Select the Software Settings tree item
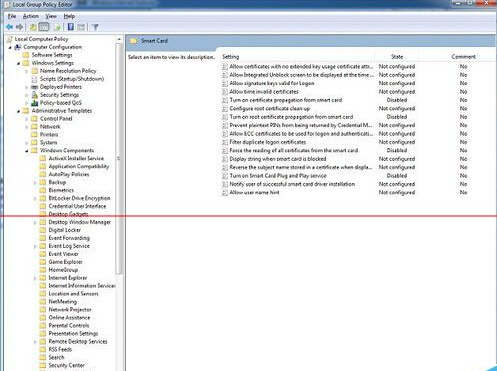This screenshot has width=497, height=371. [x=52, y=55]
